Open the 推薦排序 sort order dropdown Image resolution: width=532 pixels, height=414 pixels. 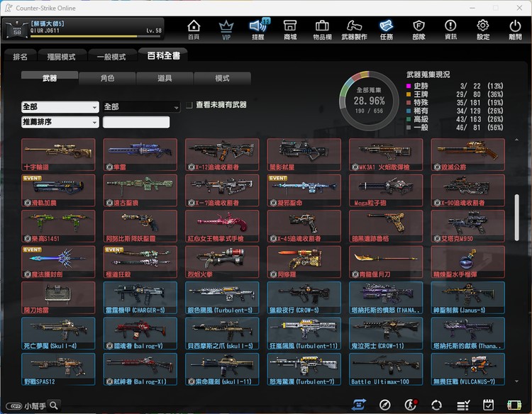point(60,122)
